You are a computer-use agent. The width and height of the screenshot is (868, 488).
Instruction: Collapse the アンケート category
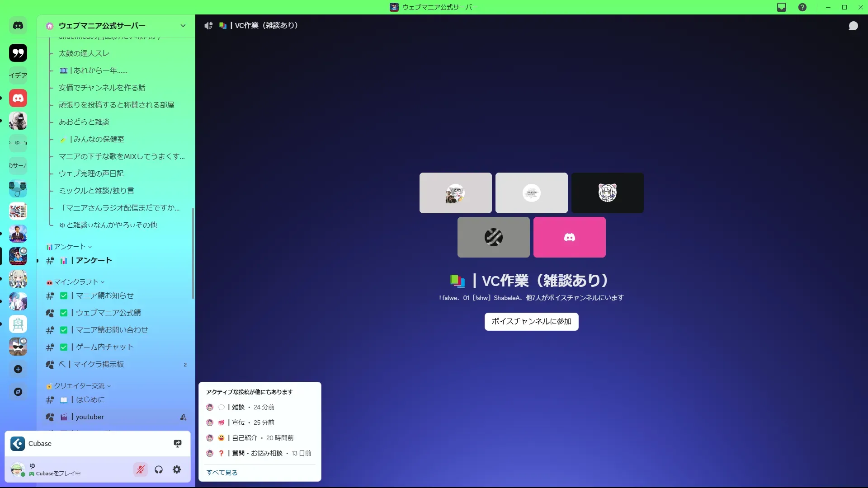pos(70,247)
